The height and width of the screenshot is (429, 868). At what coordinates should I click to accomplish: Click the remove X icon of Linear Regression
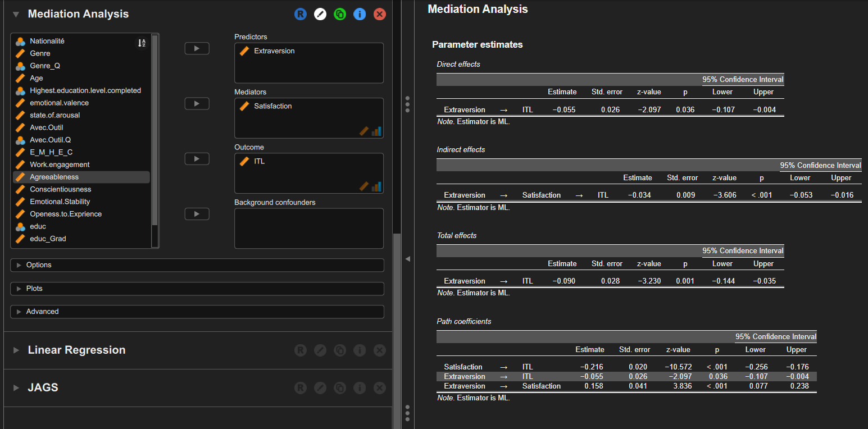coord(380,350)
